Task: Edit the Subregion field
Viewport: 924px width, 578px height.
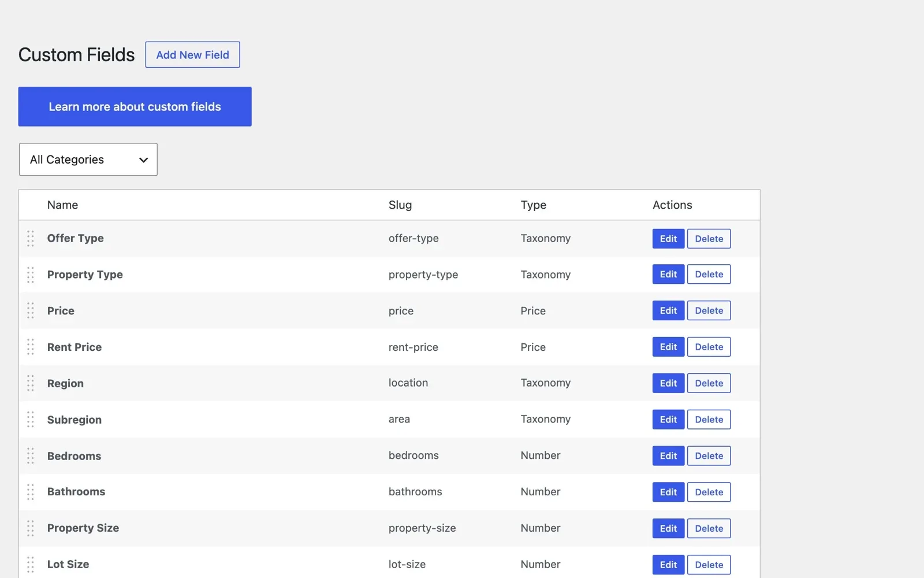Action: [x=668, y=420]
